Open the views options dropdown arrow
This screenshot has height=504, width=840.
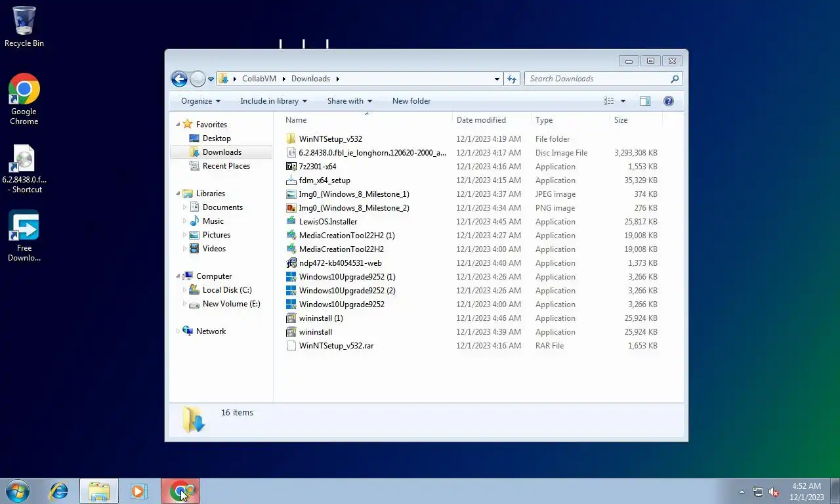click(x=623, y=101)
